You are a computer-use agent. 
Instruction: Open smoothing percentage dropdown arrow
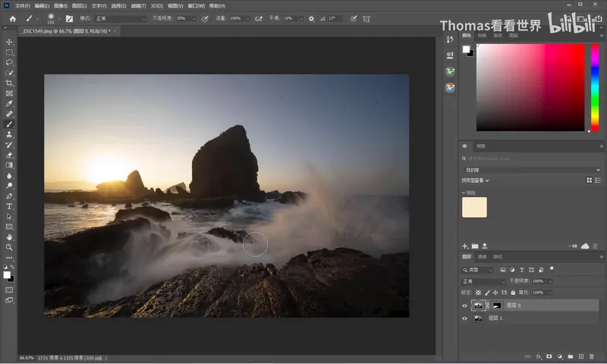(300, 18)
